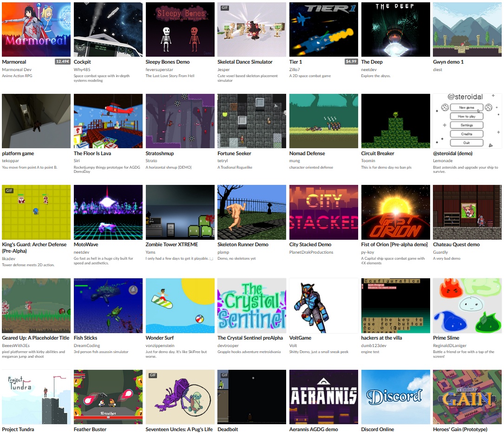Visit author diest's profile
This screenshot has width=504, height=433.
click(x=438, y=69)
